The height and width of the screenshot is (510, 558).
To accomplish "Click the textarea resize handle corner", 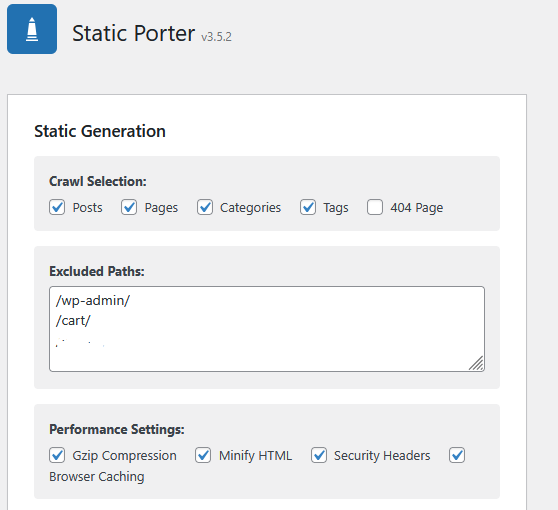I will tap(477, 363).
